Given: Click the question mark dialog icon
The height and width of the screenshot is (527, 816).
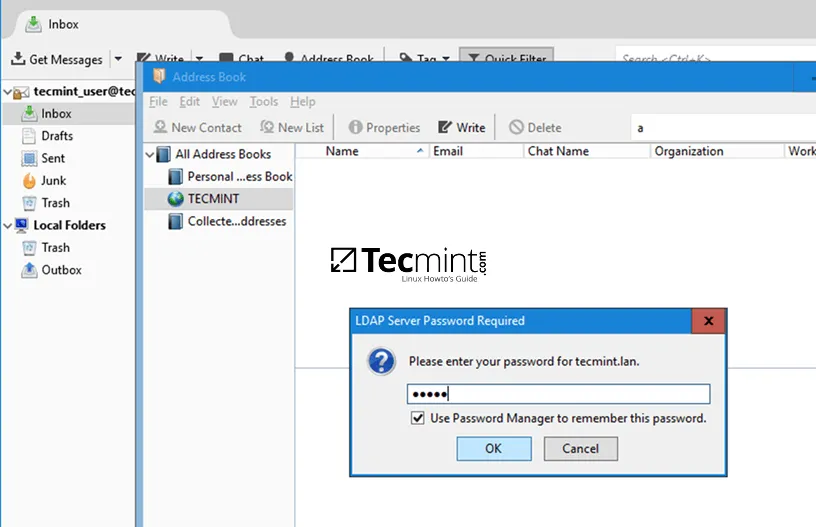Looking at the screenshot, I should pyautogui.click(x=381, y=362).
